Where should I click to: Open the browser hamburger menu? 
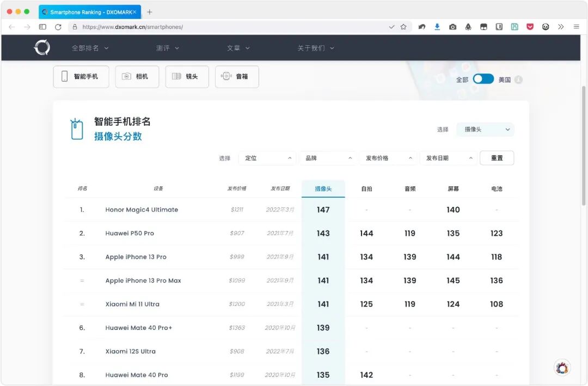(577, 27)
